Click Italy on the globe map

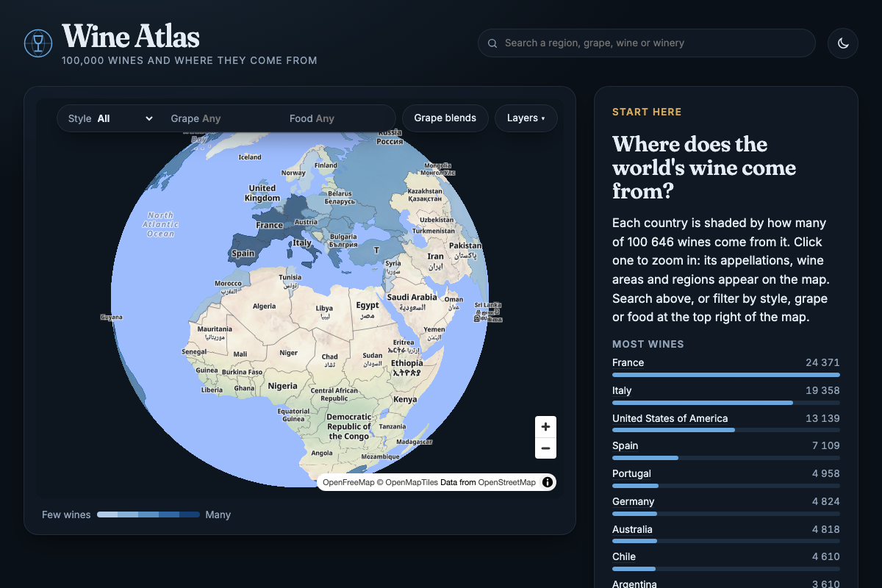click(302, 243)
